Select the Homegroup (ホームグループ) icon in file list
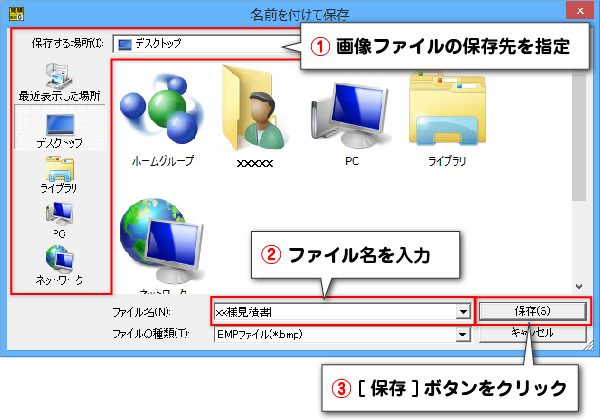This screenshot has width=600, height=420. [x=163, y=120]
